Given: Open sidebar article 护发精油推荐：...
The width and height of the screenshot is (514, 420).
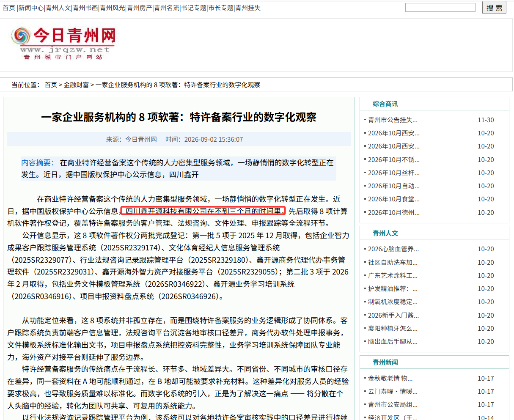Looking at the screenshot, I should (393, 288).
